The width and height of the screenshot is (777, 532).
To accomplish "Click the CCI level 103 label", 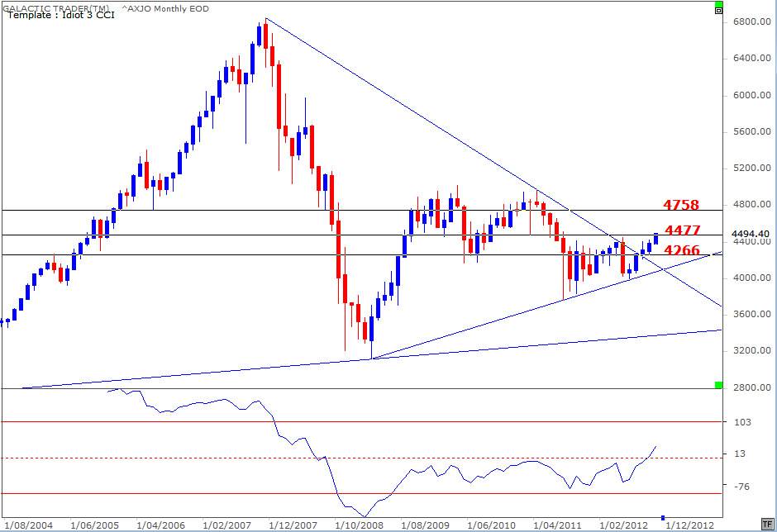I will point(742,422).
